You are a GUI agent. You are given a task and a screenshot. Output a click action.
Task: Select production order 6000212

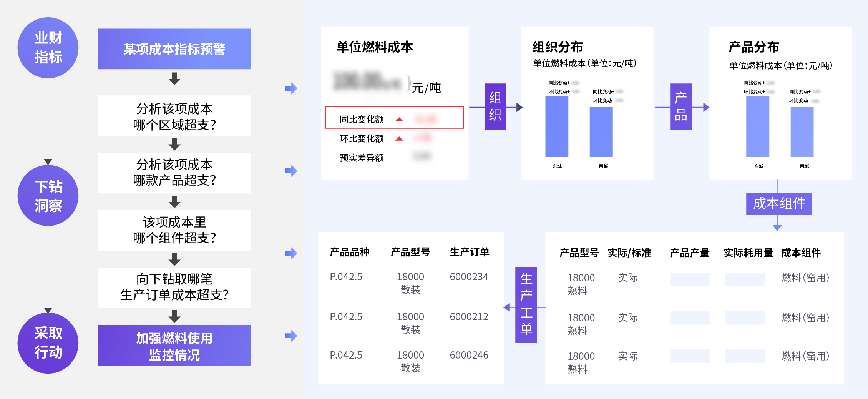pos(469,317)
